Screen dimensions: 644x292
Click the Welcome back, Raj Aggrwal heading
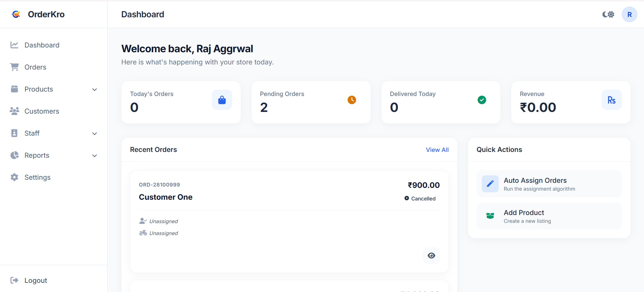click(187, 49)
